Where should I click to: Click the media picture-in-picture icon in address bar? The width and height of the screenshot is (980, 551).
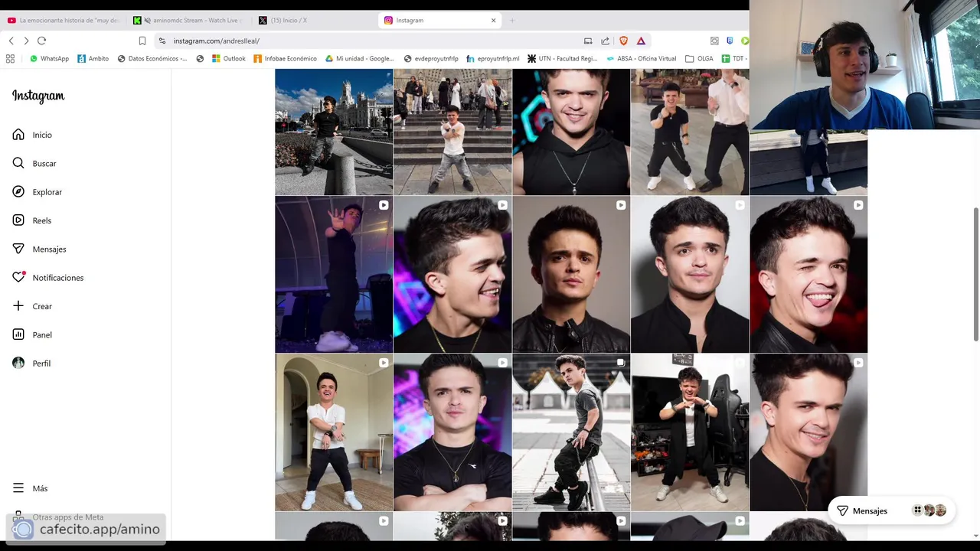pyautogui.click(x=588, y=41)
